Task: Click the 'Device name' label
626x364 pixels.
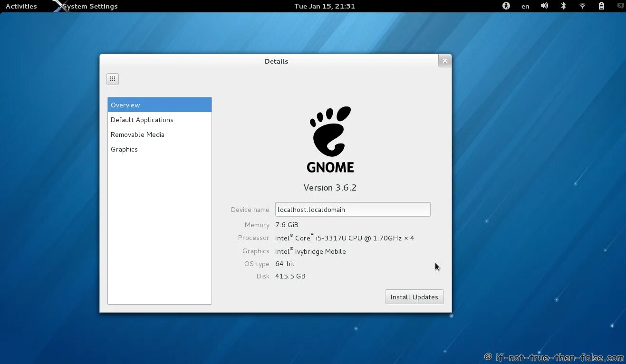Action: click(250, 210)
